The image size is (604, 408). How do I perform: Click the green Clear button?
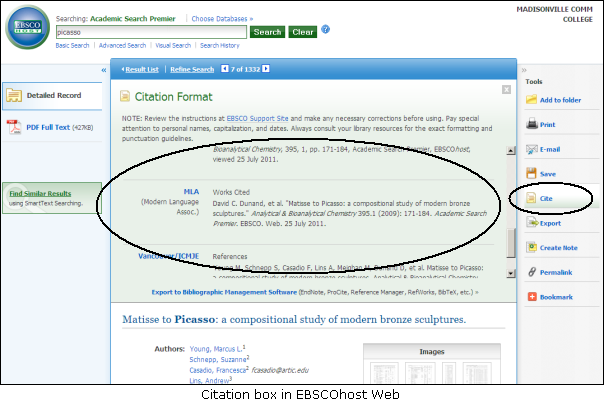click(302, 32)
